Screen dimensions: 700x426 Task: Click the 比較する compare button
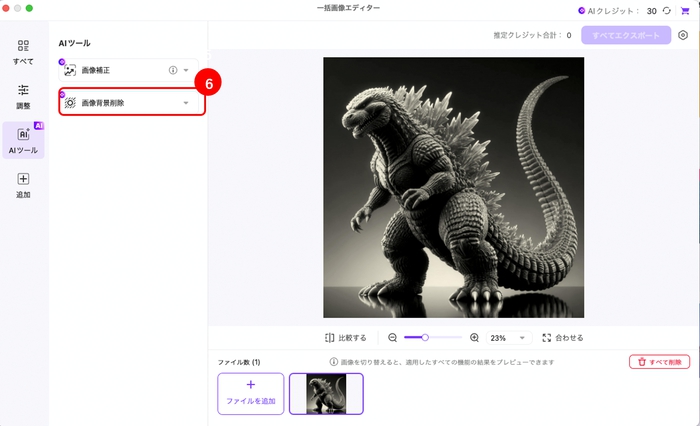tap(346, 338)
